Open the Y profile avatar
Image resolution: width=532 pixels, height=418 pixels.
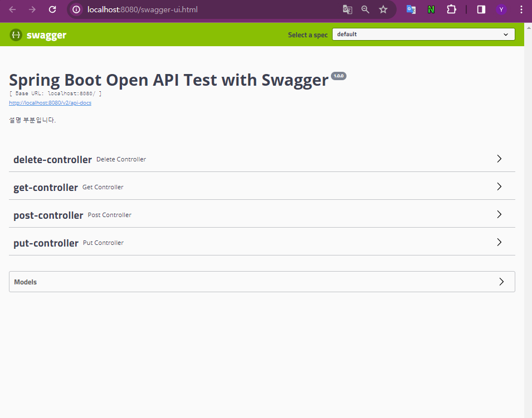point(501,9)
